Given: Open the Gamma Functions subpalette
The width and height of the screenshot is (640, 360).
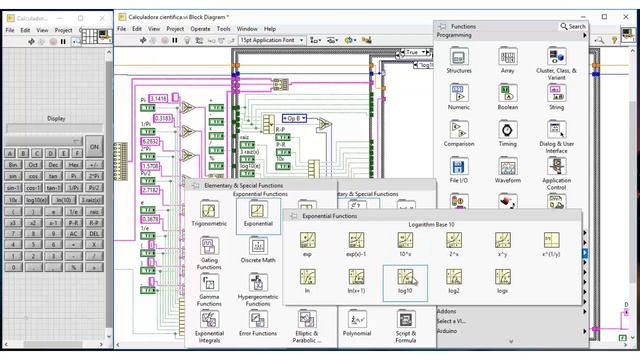Looking at the screenshot, I should pyautogui.click(x=209, y=290).
